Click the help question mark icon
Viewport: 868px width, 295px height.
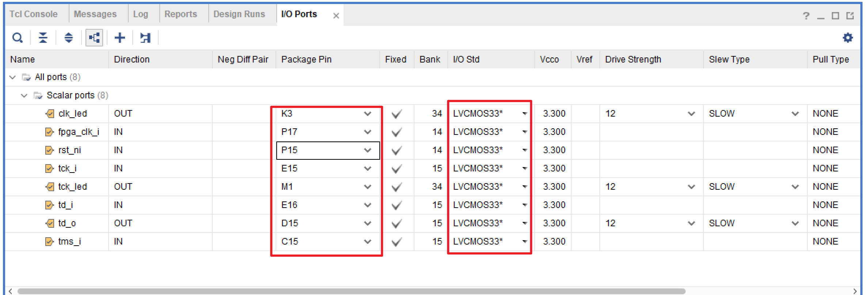pos(806,16)
